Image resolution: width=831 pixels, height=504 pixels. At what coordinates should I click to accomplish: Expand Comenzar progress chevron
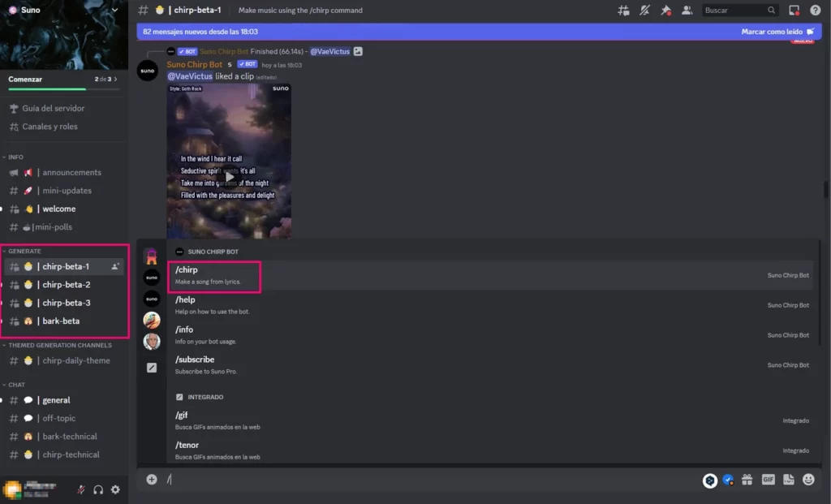coord(115,79)
